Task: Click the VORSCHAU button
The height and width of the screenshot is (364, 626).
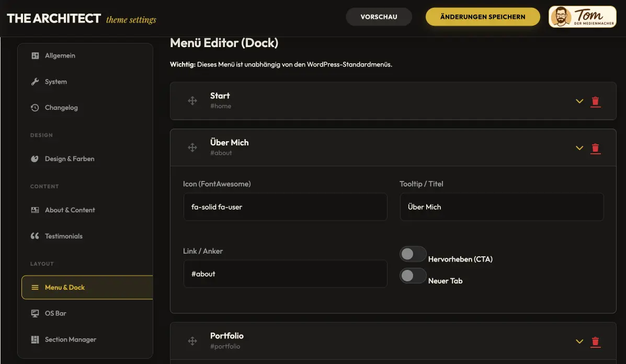Action: tap(379, 16)
